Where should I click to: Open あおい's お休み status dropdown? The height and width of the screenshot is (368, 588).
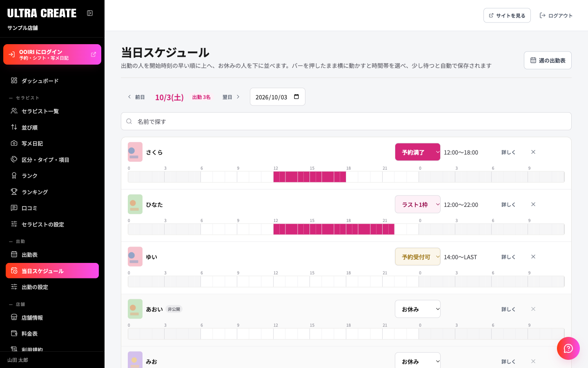[x=418, y=309]
